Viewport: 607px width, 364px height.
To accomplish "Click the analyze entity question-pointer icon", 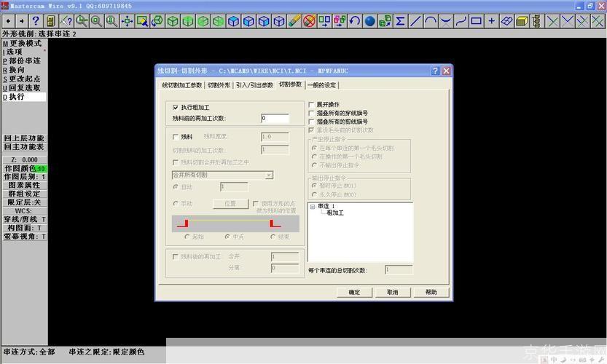I will pos(66,21).
